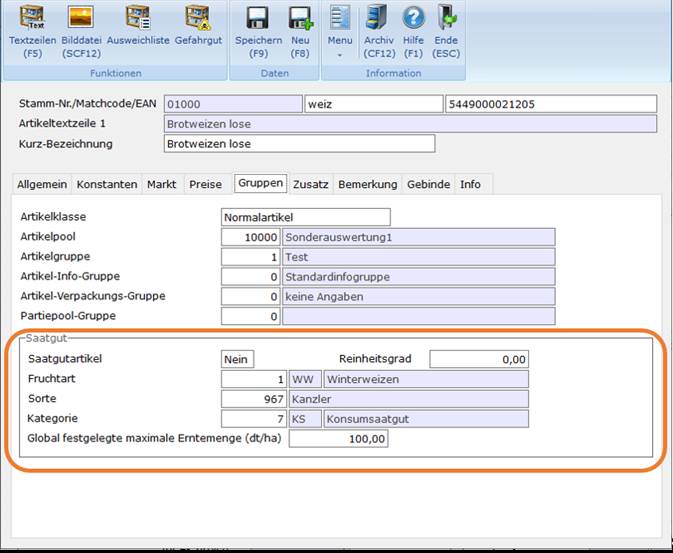Click the Fruchtart number field
The image size is (673, 553).
tap(254, 379)
